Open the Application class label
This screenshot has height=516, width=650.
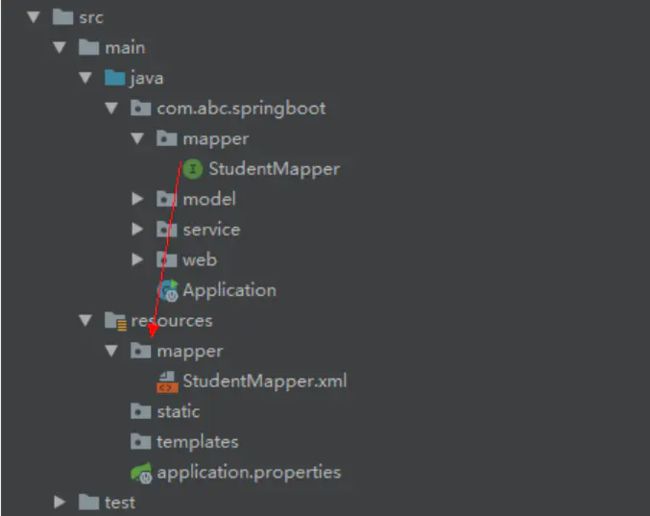click(230, 291)
